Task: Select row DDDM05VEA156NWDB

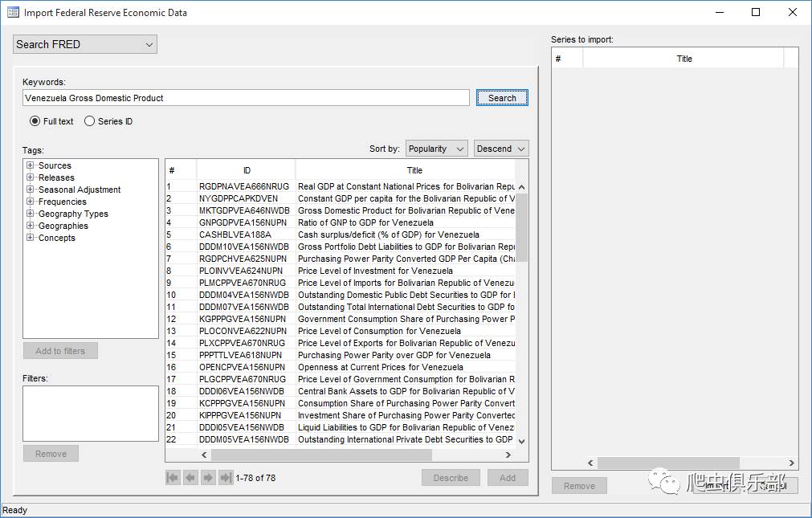Action: tap(341, 439)
